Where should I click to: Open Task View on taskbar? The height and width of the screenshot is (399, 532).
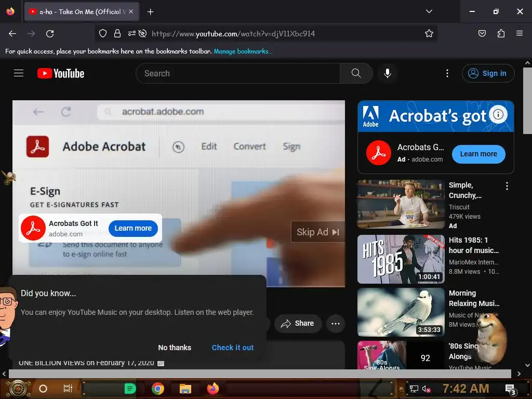click(68, 389)
